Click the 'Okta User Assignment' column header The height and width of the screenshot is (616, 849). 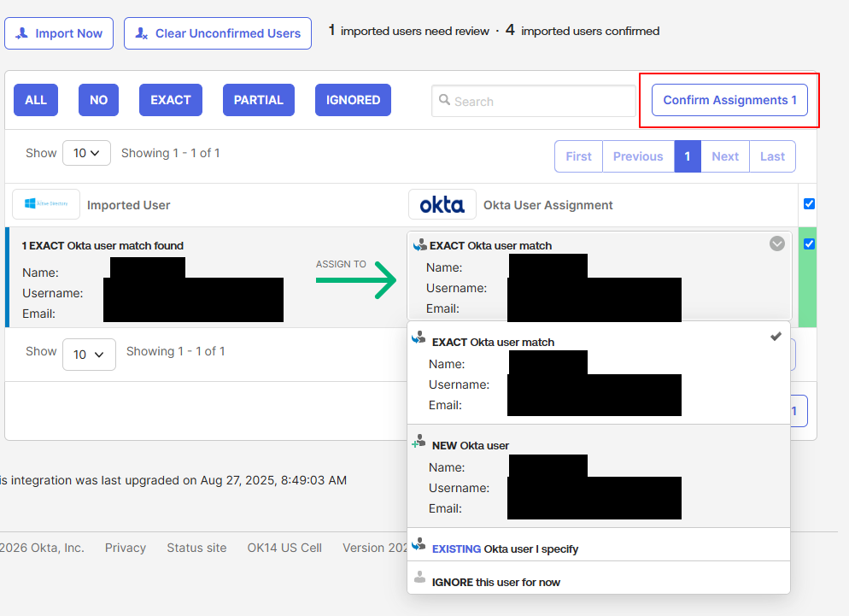(548, 205)
